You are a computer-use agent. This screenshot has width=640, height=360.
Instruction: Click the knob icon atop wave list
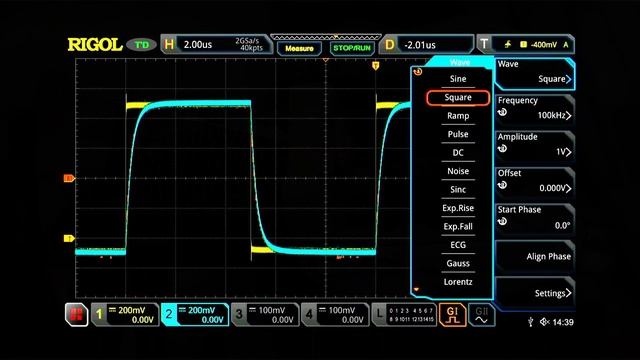418,72
